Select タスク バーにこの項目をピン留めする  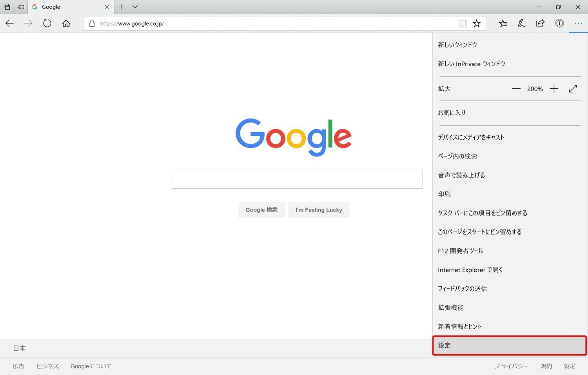pos(510,213)
